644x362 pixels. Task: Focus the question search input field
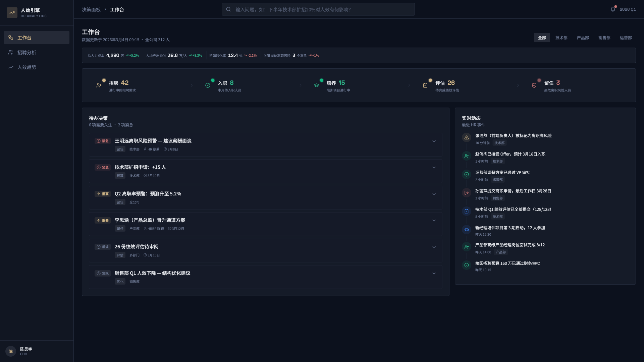click(x=322, y=9)
